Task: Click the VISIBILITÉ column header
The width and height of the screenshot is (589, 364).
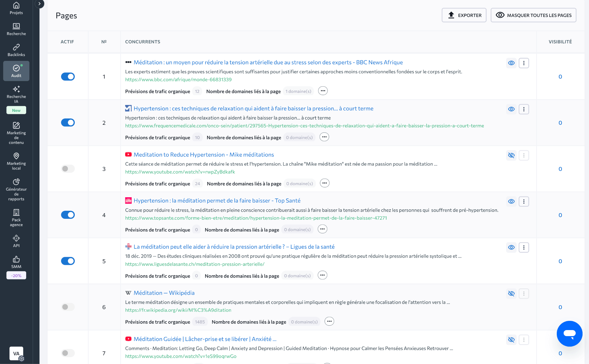Action: 560,42
